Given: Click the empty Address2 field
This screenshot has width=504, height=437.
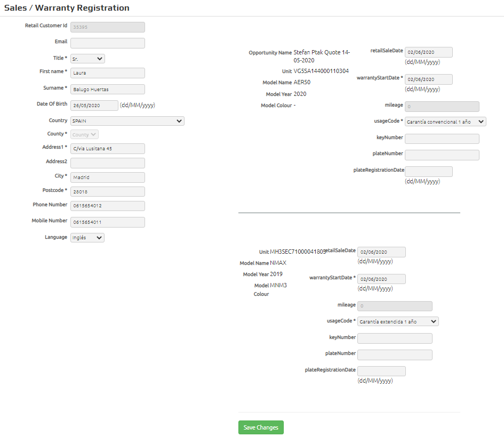Looking at the screenshot, I should pos(108,163).
